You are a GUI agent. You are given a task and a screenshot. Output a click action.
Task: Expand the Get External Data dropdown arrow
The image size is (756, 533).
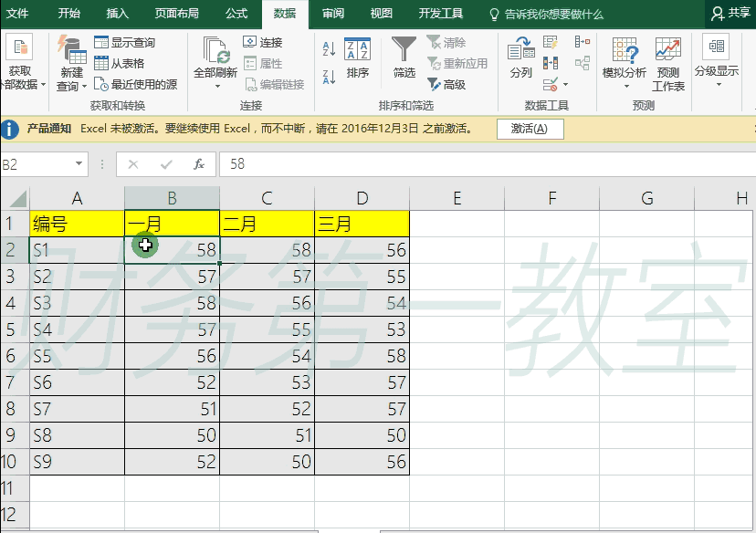pyautogui.click(x=44, y=84)
